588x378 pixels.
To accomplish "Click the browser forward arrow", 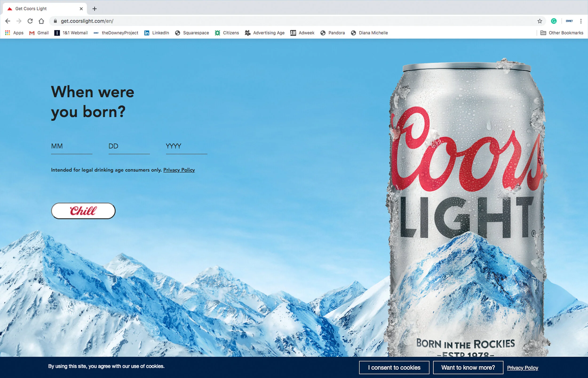I will 19,21.
